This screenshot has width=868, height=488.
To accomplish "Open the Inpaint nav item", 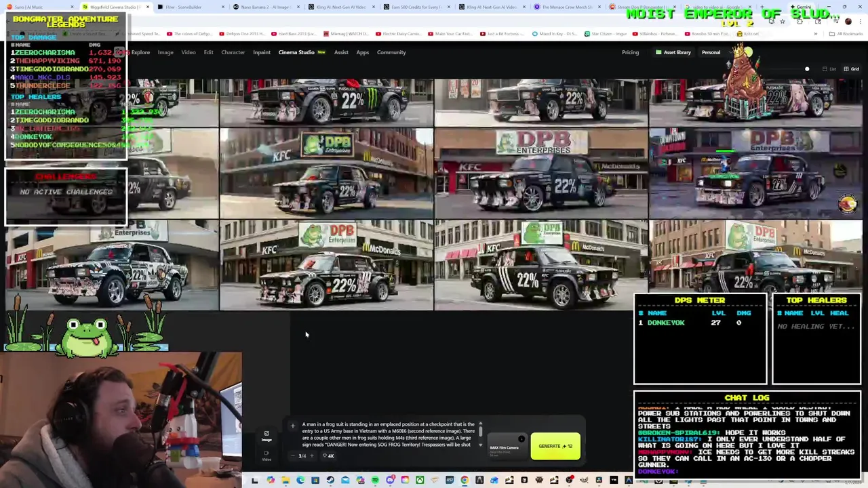I will (262, 52).
